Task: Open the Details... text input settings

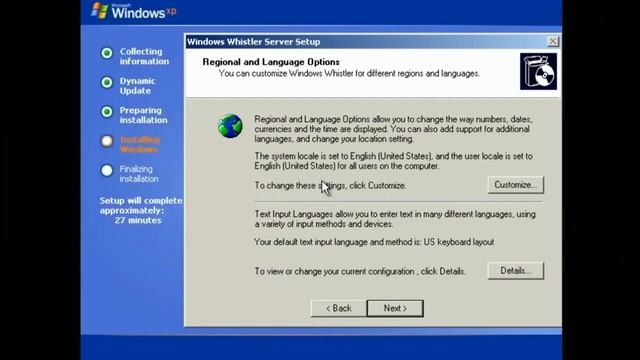Action: (516, 271)
